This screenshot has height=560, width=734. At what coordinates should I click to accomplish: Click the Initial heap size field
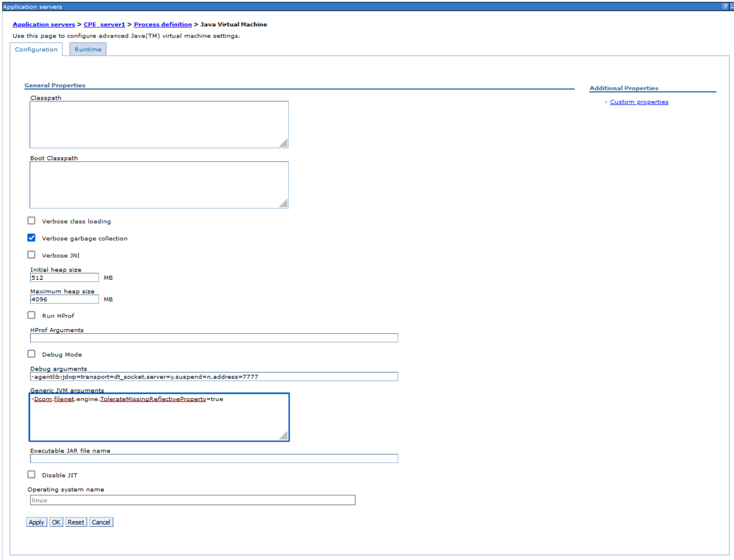pyautogui.click(x=64, y=277)
